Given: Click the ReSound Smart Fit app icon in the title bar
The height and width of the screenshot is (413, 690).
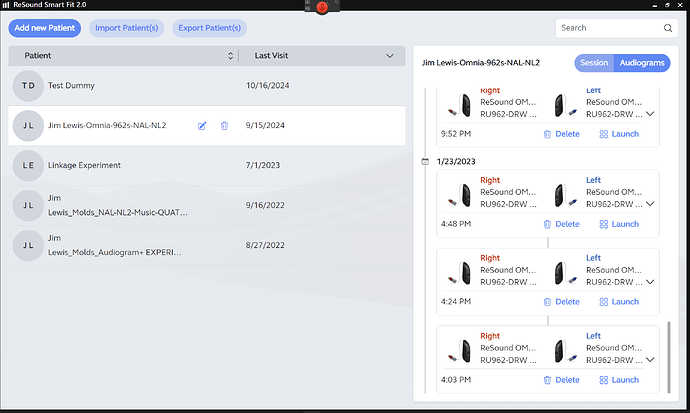Looking at the screenshot, I should tap(6, 5).
